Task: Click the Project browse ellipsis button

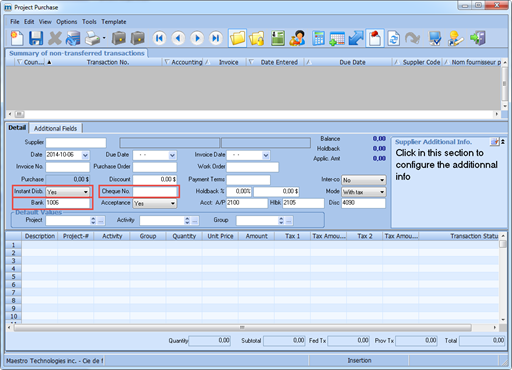Action: pos(101,220)
